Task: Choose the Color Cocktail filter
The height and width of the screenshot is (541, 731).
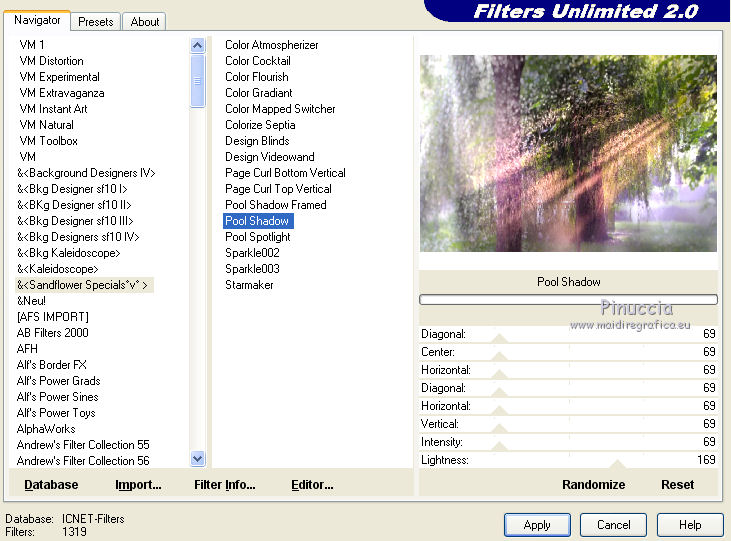Action: (x=258, y=61)
